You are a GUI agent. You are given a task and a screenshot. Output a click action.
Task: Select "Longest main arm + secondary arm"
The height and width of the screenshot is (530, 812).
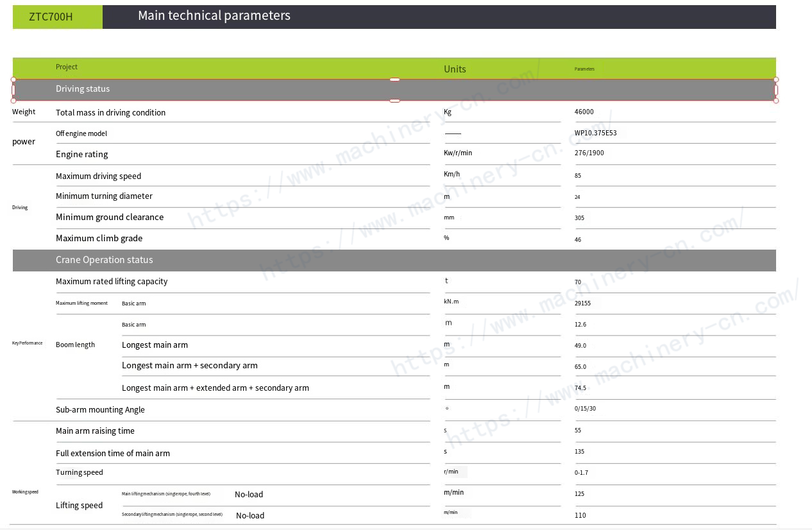190,365
